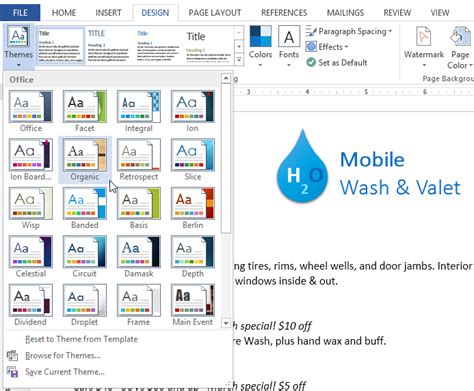
Task: Expand the document formatting gallery
Action: click(x=239, y=60)
